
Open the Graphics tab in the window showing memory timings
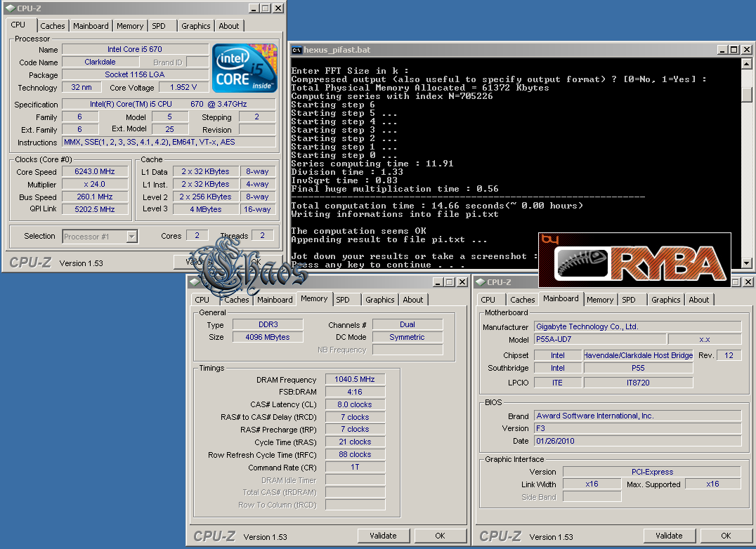coord(380,300)
